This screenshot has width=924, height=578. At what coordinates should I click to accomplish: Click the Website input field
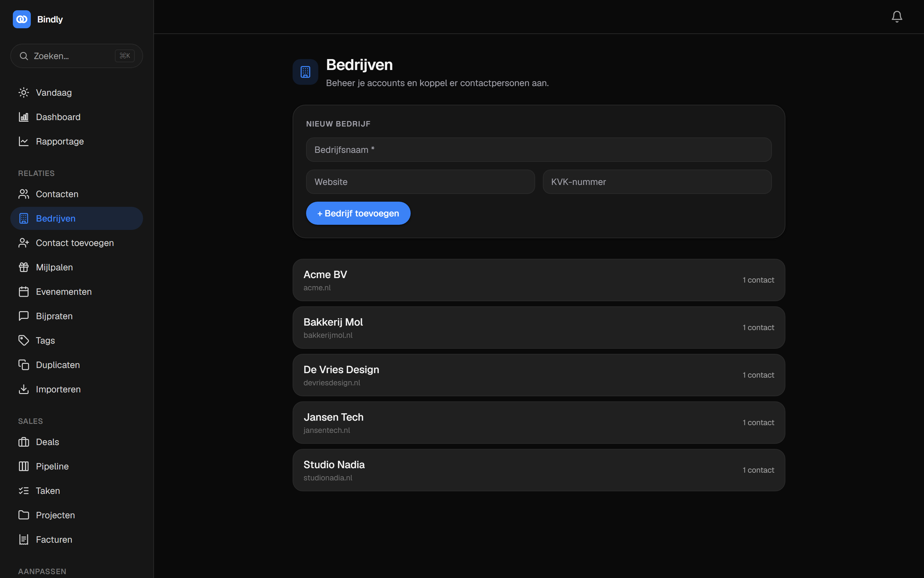click(420, 181)
